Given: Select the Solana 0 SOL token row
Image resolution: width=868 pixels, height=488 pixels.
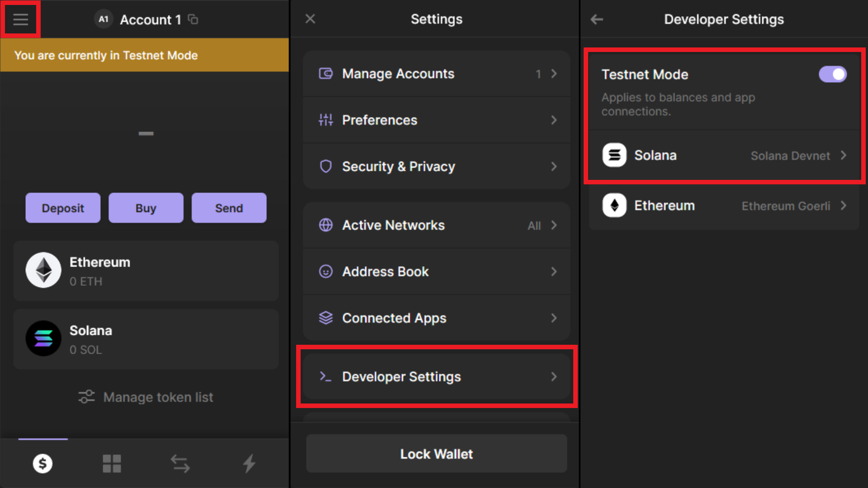Looking at the screenshot, I should pyautogui.click(x=146, y=339).
